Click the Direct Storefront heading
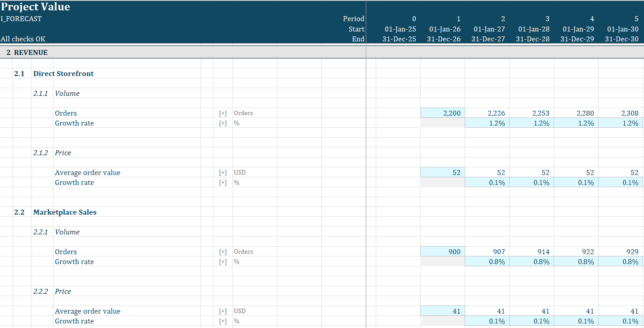Viewport: 644px width, 328px height. click(x=63, y=73)
